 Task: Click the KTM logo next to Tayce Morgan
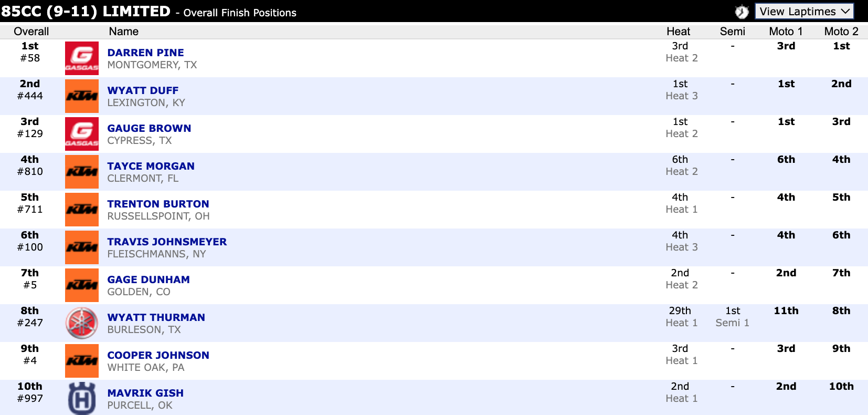[x=81, y=172]
